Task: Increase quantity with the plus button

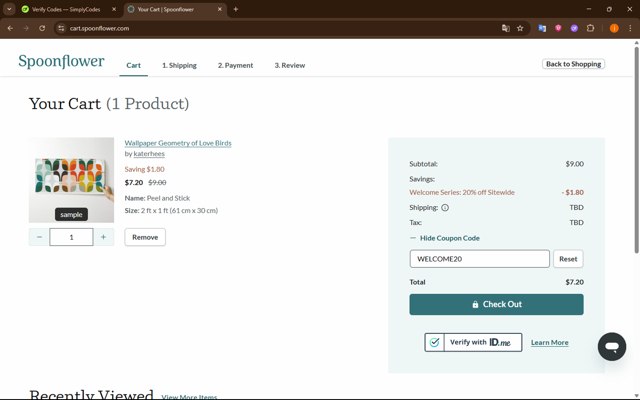Action: 103,237
